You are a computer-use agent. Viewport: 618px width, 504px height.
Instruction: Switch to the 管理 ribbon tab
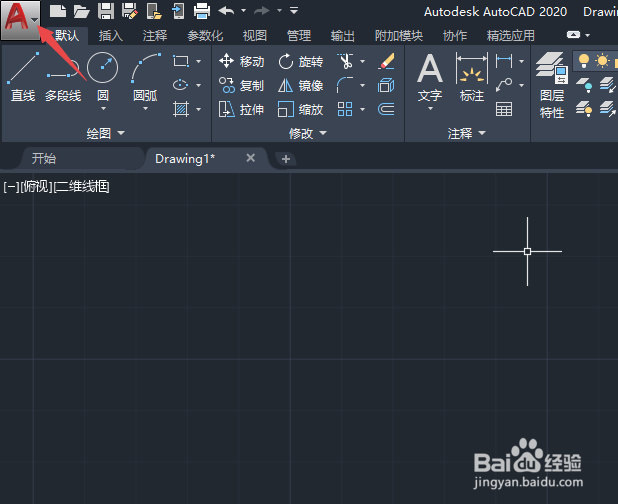click(299, 36)
